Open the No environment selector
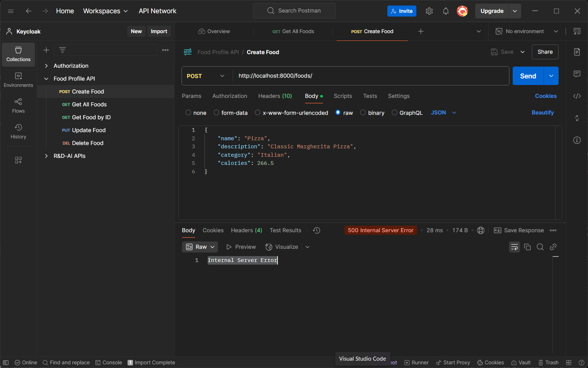 coord(527,31)
